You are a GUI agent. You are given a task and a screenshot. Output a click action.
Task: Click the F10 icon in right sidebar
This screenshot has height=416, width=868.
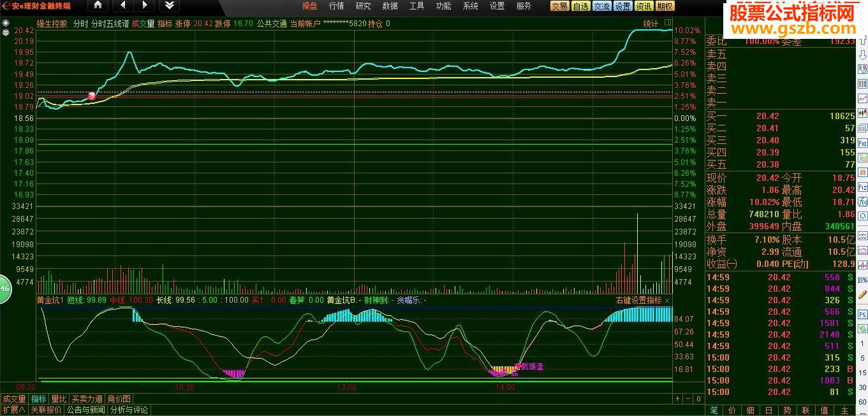click(x=862, y=143)
